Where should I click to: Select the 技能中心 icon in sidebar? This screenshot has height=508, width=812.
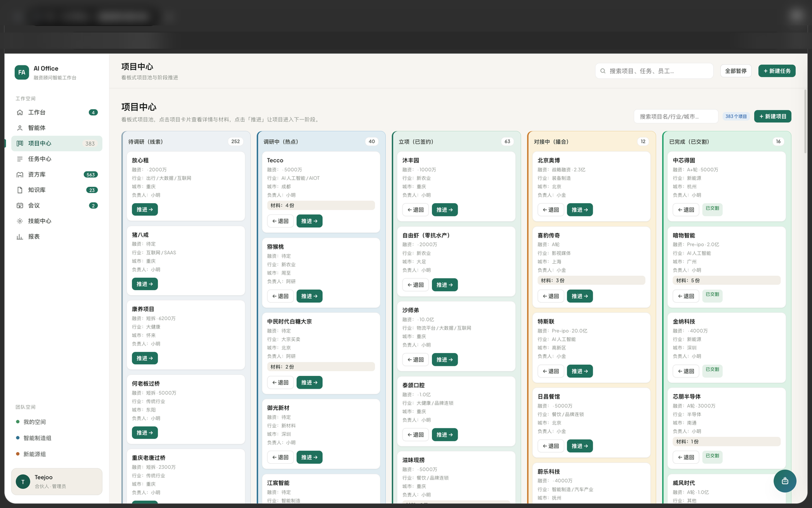click(20, 221)
